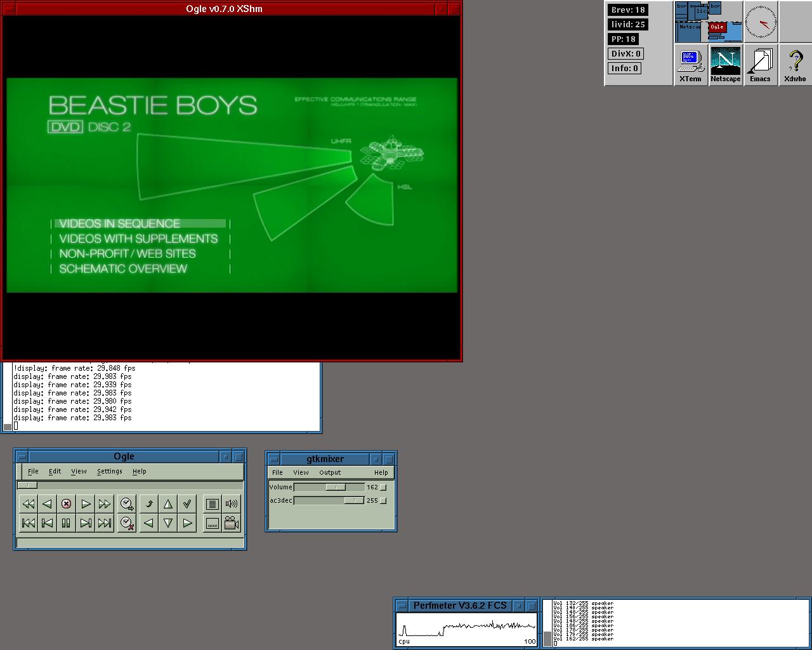The width and height of the screenshot is (812, 650).
Task: Open the Help menu in gtkmixer
Action: pos(381,472)
